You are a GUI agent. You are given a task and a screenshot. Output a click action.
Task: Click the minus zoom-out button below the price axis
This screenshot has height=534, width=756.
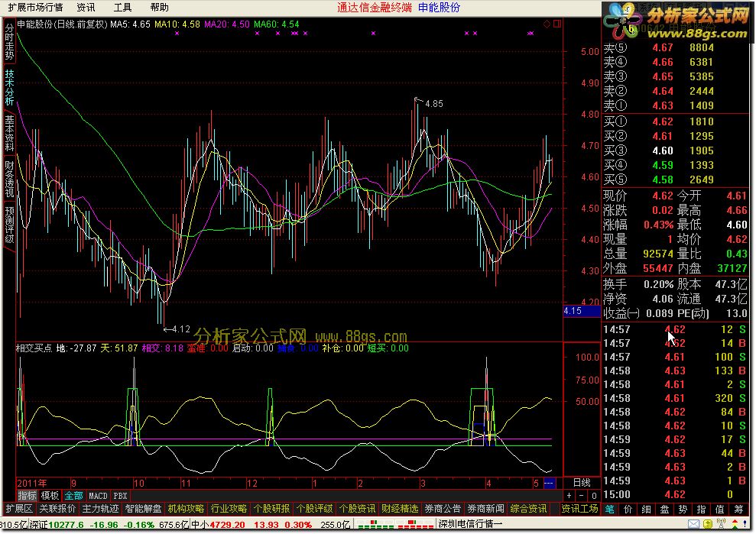pyautogui.click(x=582, y=496)
